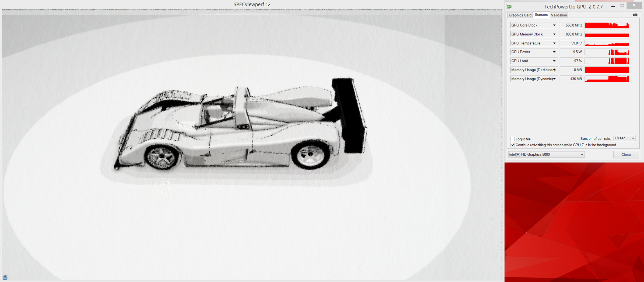644x282 pixels.
Task: Open the Validation tab
Action: coord(559,15)
